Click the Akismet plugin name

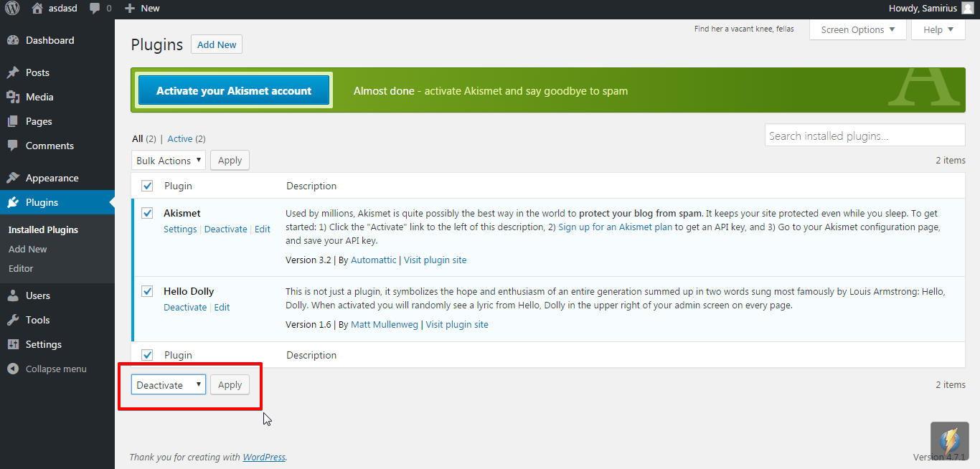182,213
